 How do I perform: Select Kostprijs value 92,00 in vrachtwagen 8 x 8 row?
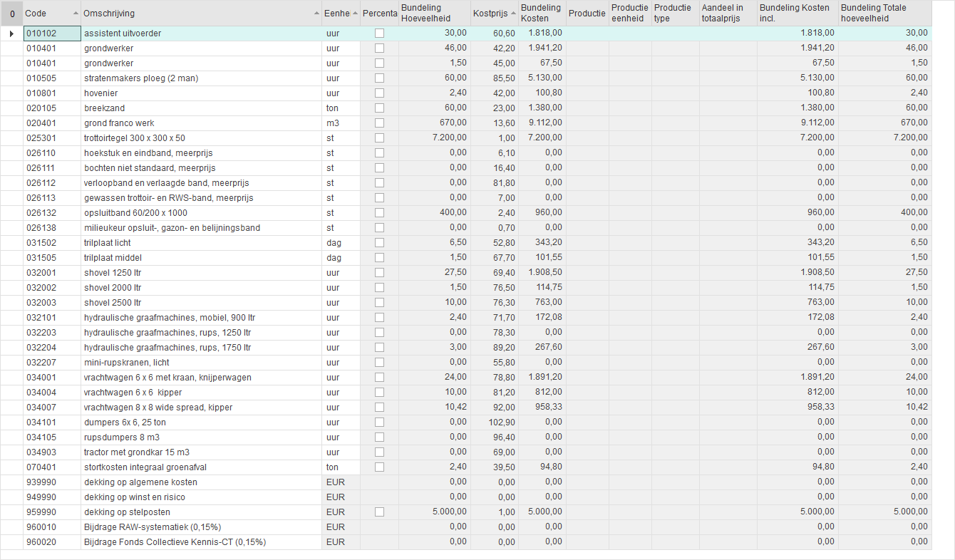[495, 408]
